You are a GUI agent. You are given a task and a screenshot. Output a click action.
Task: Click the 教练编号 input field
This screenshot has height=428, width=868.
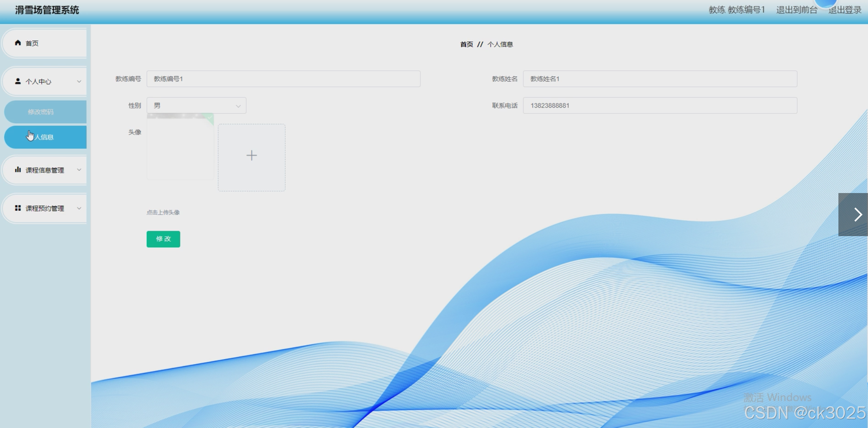[283, 79]
